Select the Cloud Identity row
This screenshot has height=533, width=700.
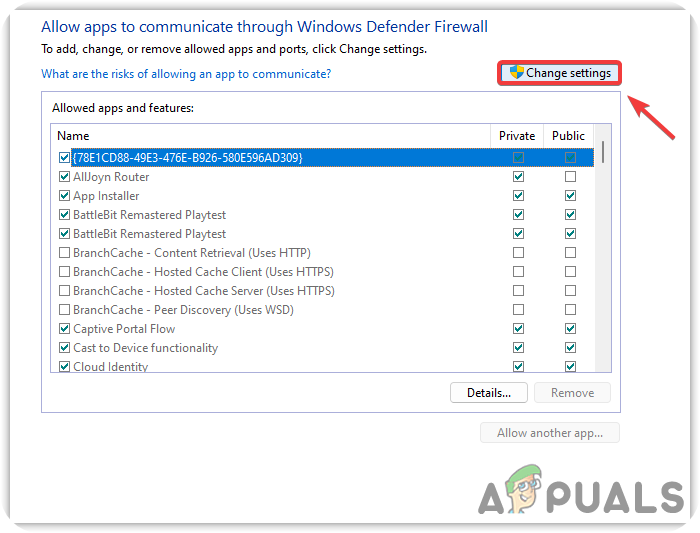pyautogui.click(x=326, y=365)
